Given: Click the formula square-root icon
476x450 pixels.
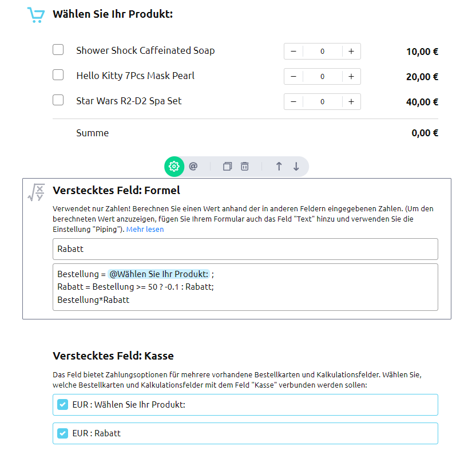Looking at the screenshot, I should click(36, 192).
